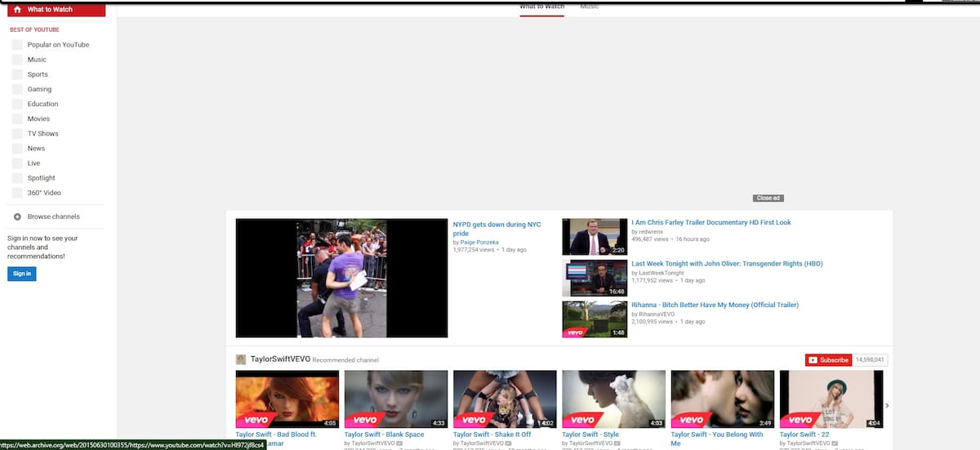Open 'I Am Chris Farley Trailer' title link
The width and height of the screenshot is (980, 450).
(710, 222)
